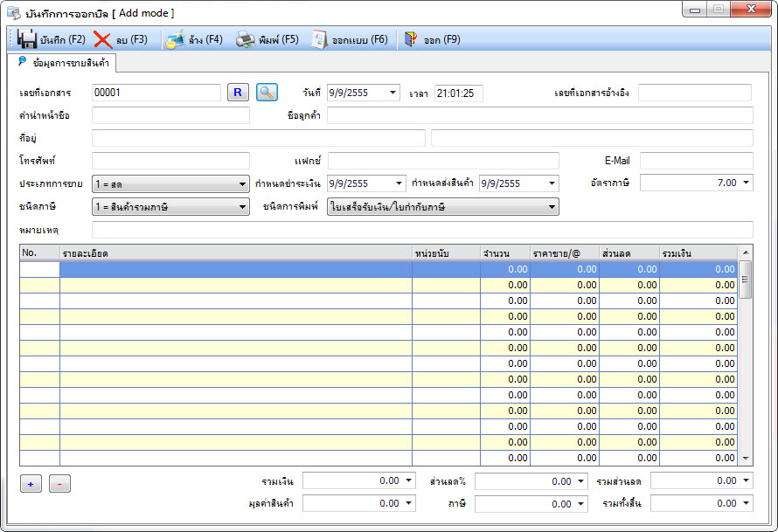Open the Design (F6) form icon
This screenshot has height=532, width=778.
pos(319,39)
